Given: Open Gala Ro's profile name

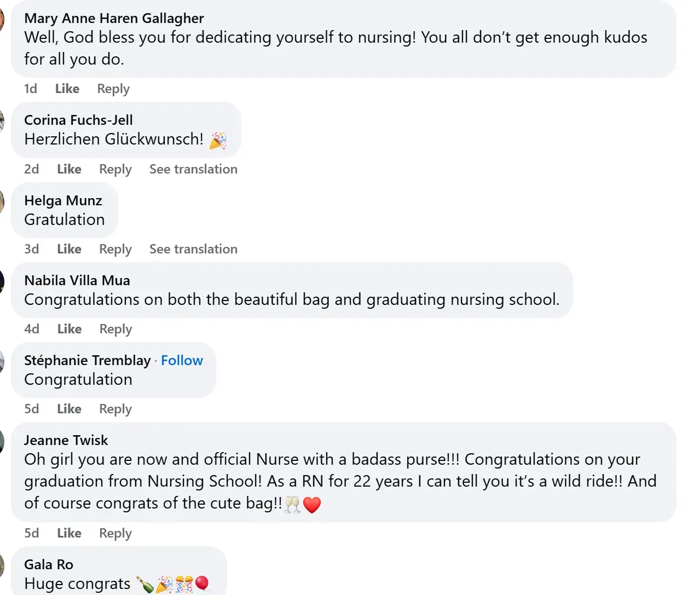Looking at the screenshot, I should coord(49,564).
